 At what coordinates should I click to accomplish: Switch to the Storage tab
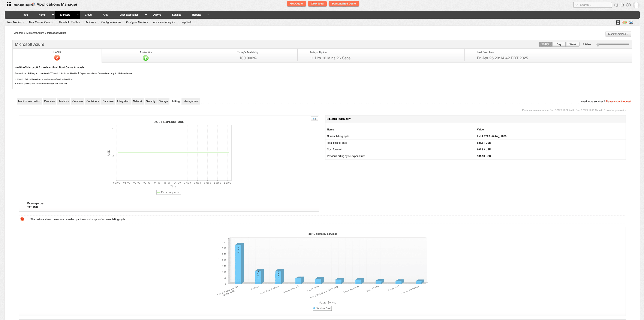163,101
